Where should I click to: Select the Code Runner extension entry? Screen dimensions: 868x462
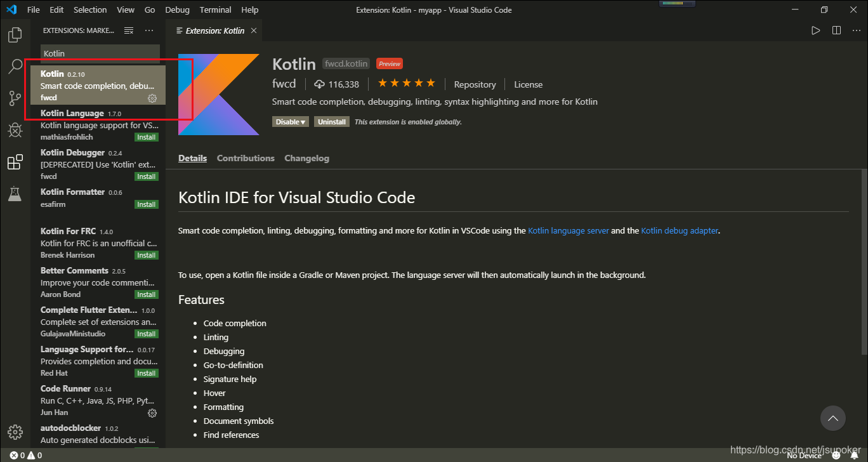pyautogui.click(x=98, y=400)
